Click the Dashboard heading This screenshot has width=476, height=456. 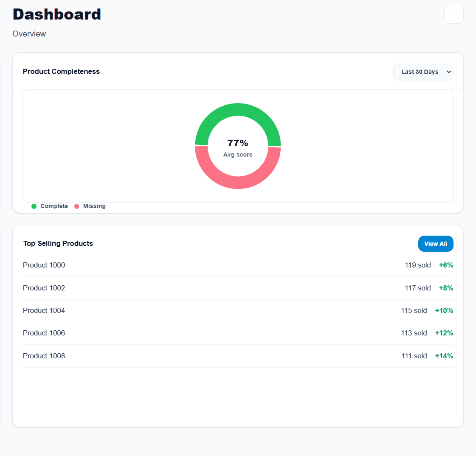(57, 14)
